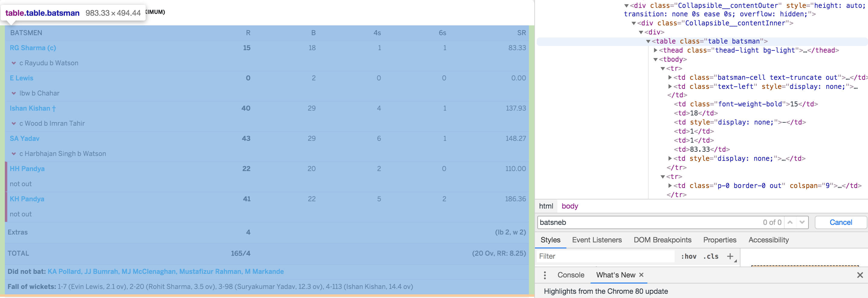Screen dimensions: 868x298
Task: Jump to previous search match with up arrow
Action: coord(790,222)
